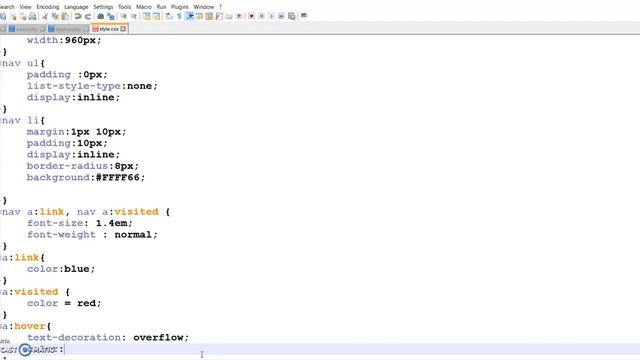Open the ? help menu
Screen dimensions: 640x360
click(x=220, y=7)
